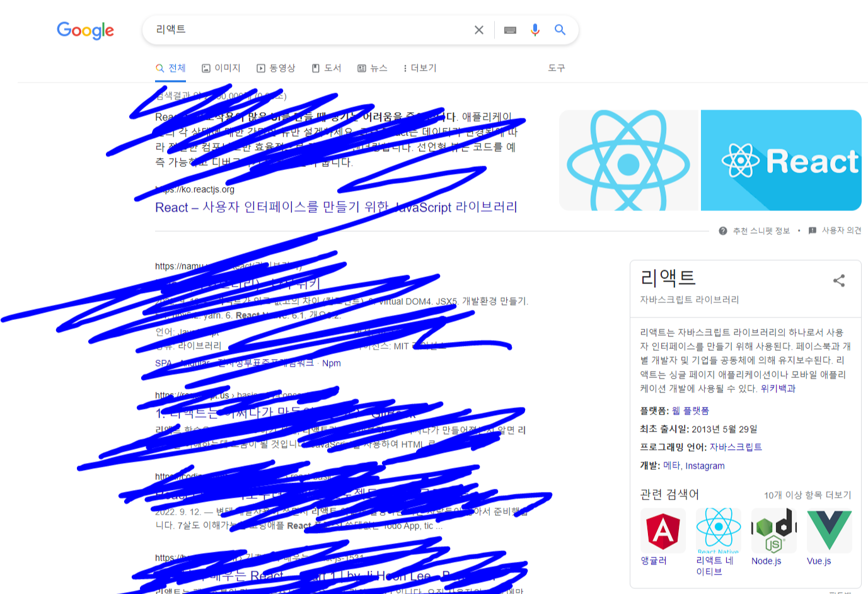
Task: Open the on-screen keyboard icon
Action: click(510, 30)
